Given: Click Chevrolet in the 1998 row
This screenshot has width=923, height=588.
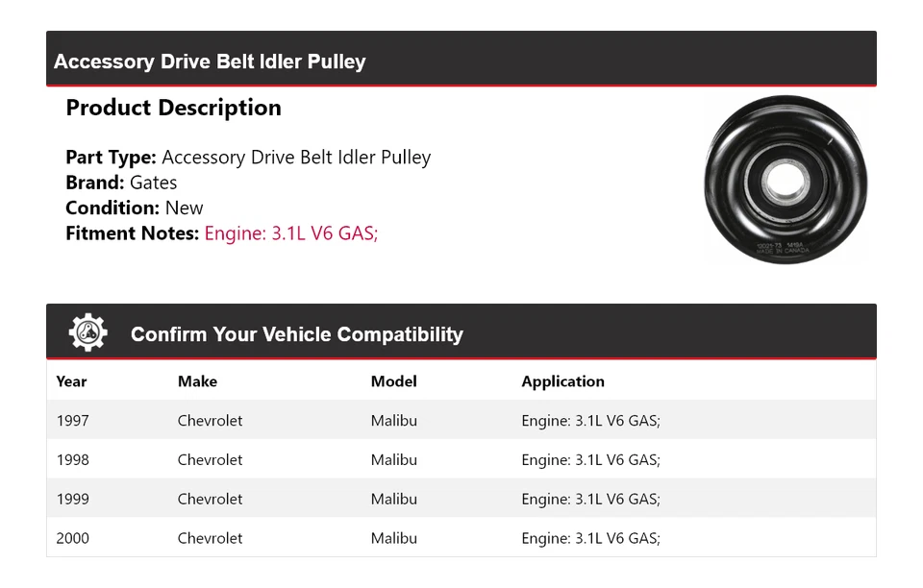Looking at the screenshot, I should pyautogui.click(x=210, y=460).
